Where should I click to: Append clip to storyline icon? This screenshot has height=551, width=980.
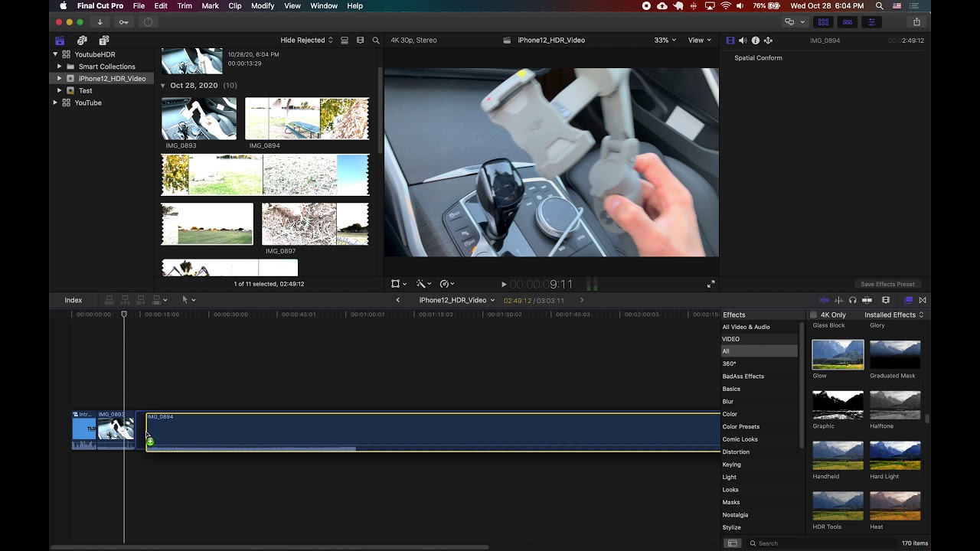[140, 300]
